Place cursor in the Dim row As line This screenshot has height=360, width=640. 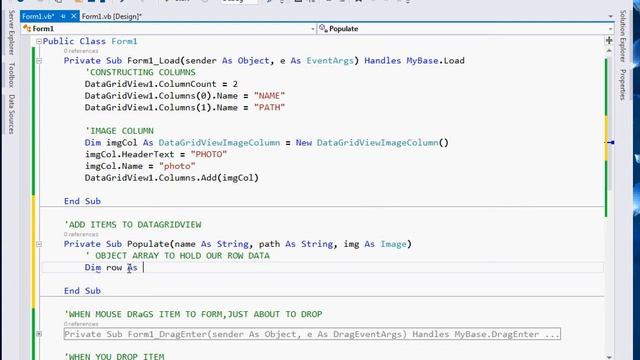click(x=322, y=268)
